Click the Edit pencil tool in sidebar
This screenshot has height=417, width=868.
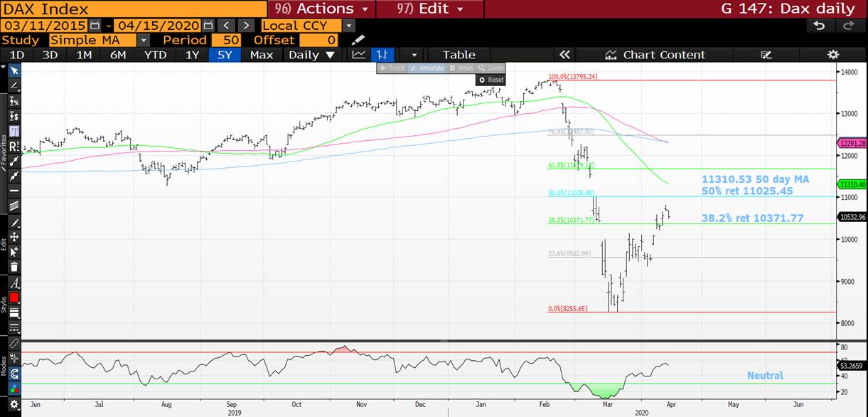tap(14, 222)
